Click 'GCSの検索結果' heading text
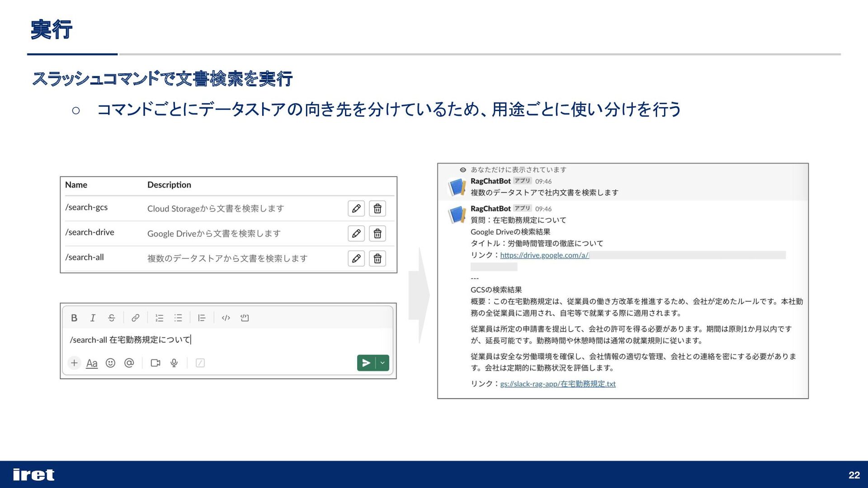The width and height of the screenshot is (868, 488). click(496, 290)
